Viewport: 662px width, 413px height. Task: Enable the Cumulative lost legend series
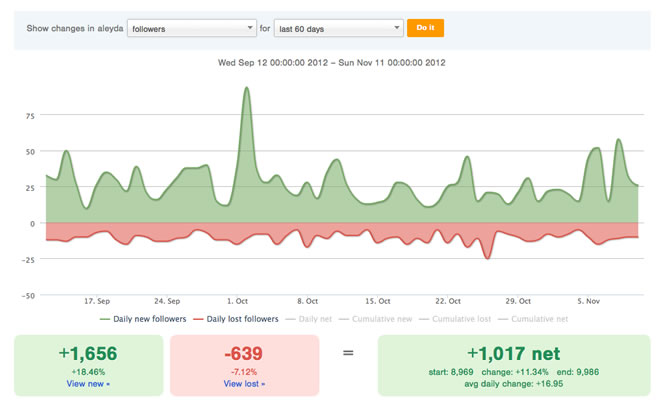click(x=455, y=319)
